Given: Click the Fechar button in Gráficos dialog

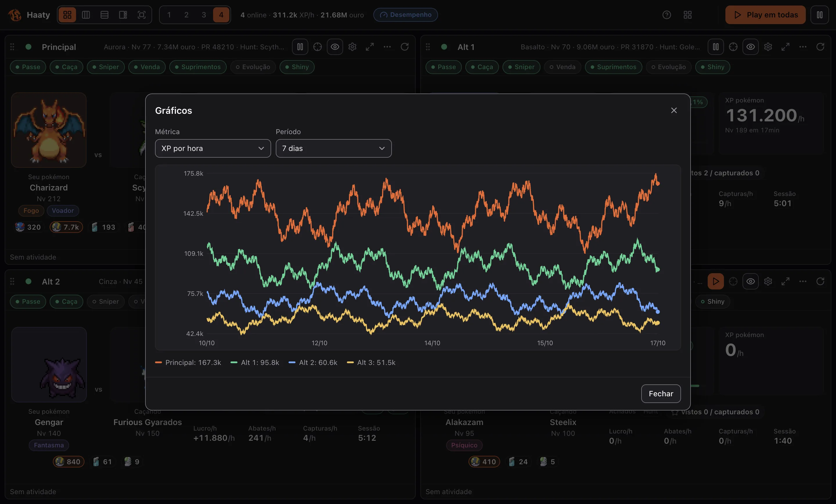Looking at the screenshot, I should [661, 394].
